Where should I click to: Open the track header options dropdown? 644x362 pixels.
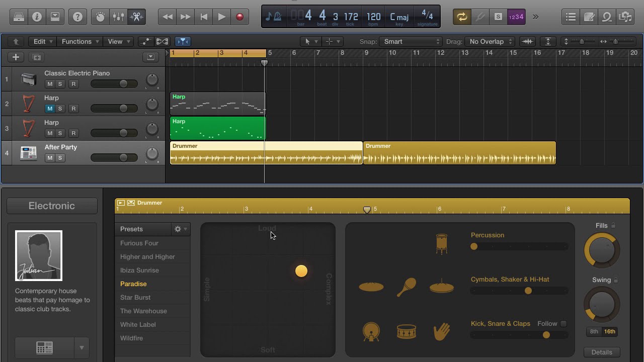click(150, 57)
